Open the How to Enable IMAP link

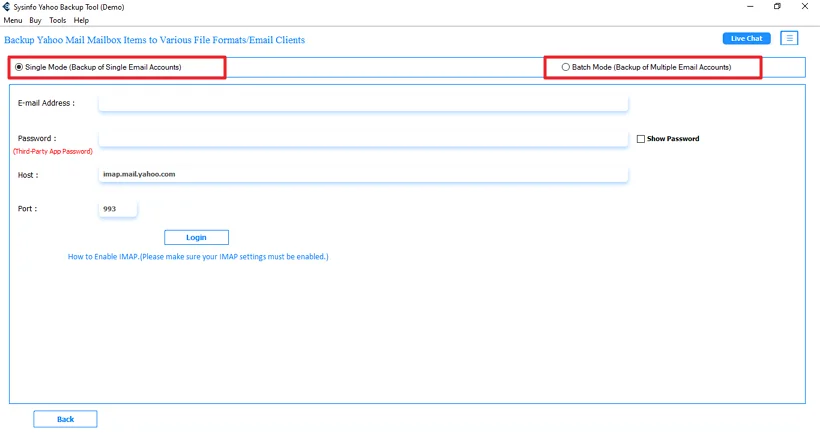[198, 257]
